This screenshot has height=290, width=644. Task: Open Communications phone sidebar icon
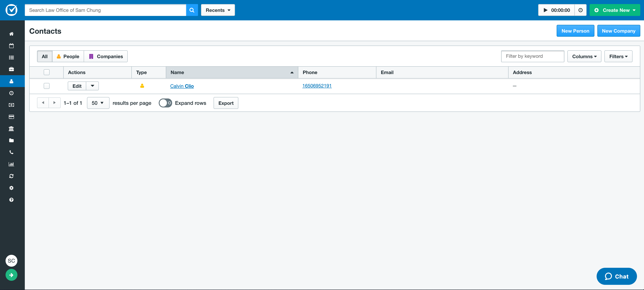pos(11,152)
